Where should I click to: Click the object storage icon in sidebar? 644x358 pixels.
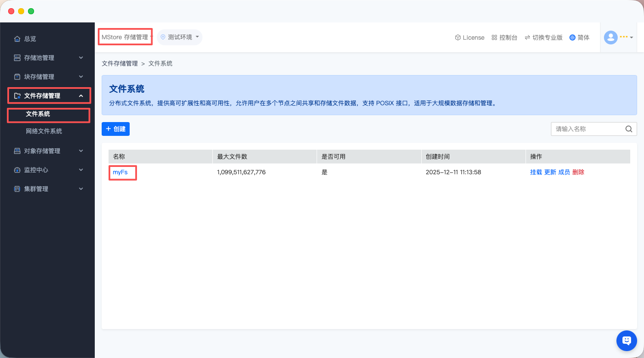(x=17, y=151)
